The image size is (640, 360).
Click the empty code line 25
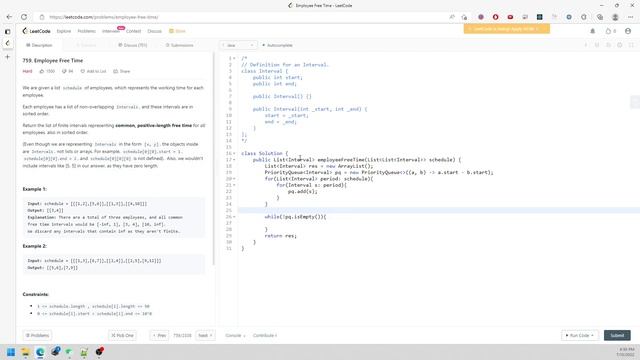click(439, 210)
